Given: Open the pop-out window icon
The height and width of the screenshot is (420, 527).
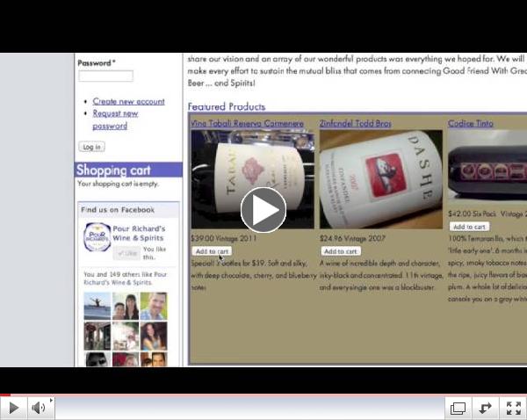Looking at the screenshot, I should tap(458, 408).
